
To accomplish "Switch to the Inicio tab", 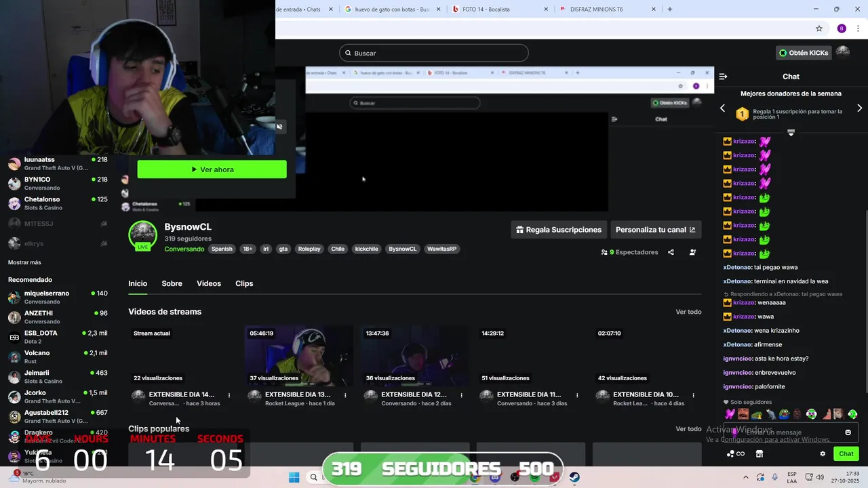I will pos(138,283).
